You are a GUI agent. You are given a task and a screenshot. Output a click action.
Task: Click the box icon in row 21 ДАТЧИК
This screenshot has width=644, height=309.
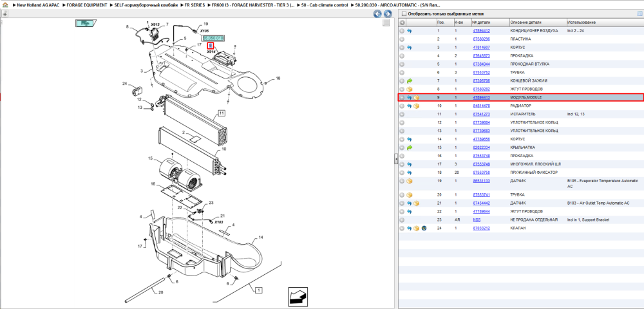(417, 203)
